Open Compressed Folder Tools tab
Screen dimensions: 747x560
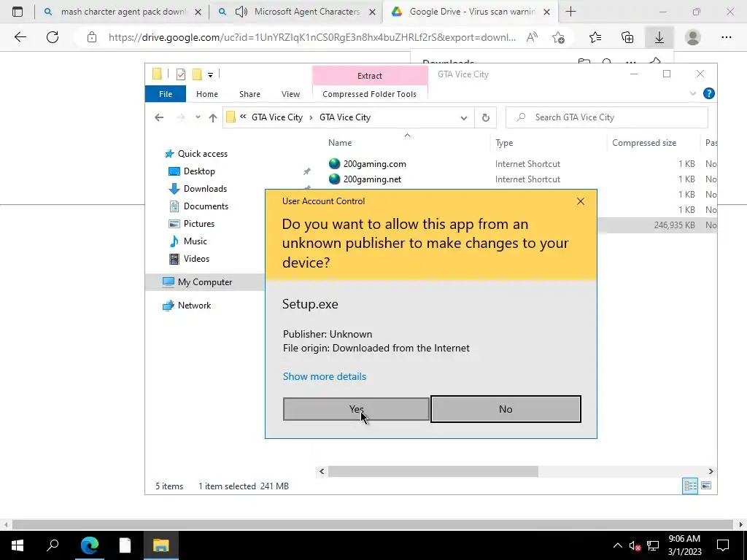click(369, 94)
